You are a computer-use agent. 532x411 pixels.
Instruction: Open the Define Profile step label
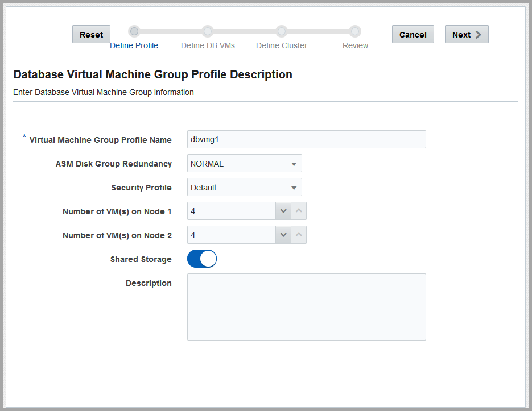click(x=134, y=45)
